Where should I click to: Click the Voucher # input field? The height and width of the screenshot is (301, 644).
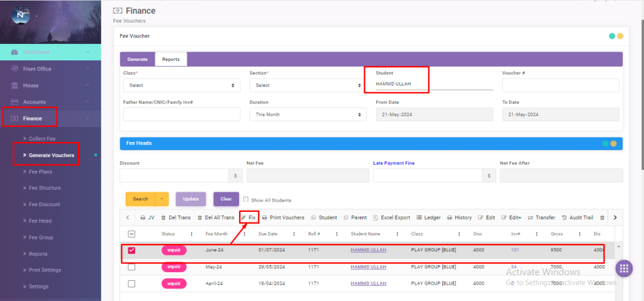(560, 85)
